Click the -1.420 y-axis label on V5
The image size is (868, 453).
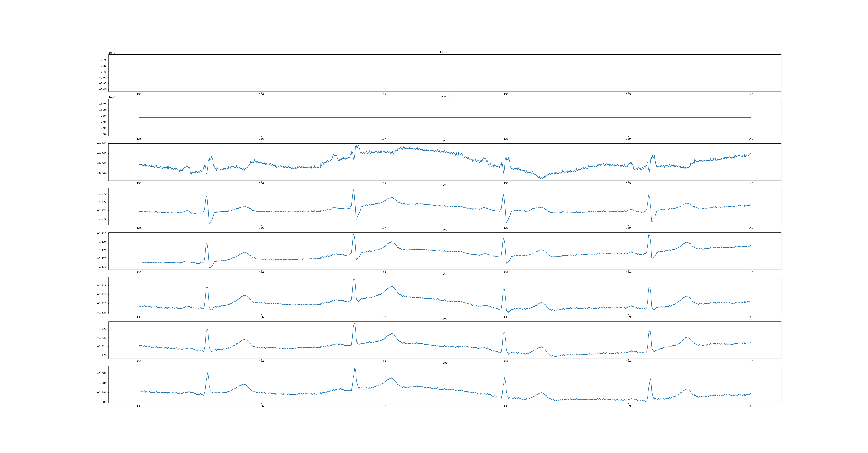[x=102, y=329]
